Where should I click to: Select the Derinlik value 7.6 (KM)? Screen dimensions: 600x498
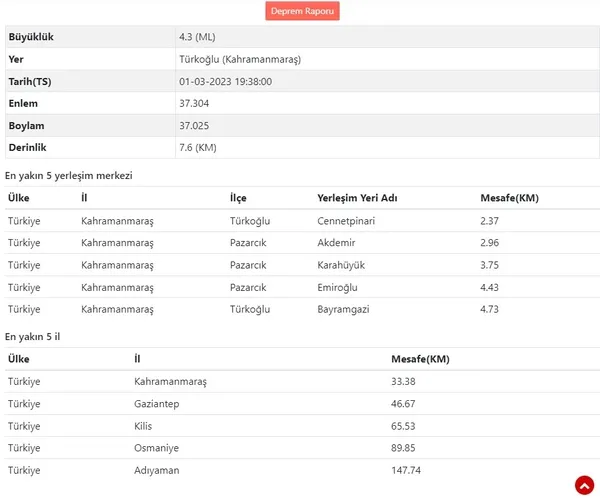point(198,147)
